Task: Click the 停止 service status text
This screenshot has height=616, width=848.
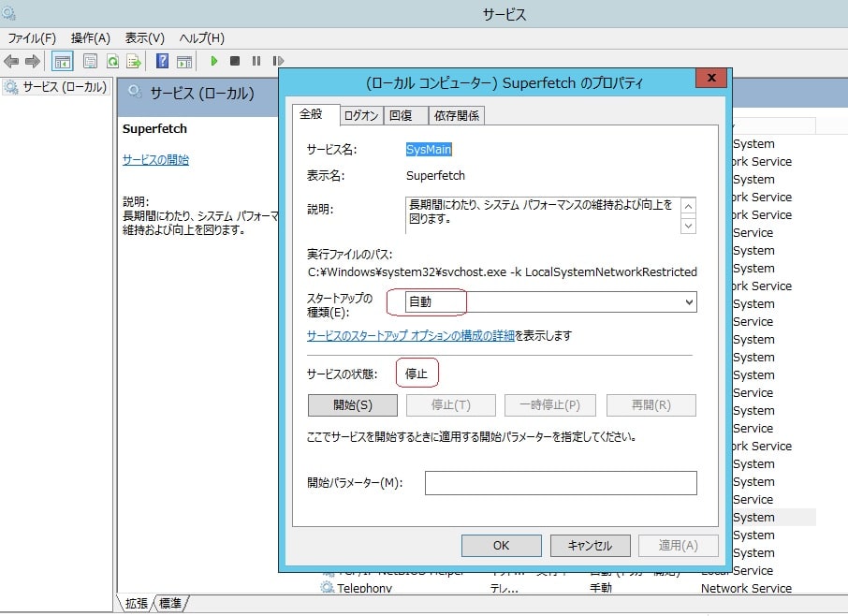Action: [x=417, y=374]
